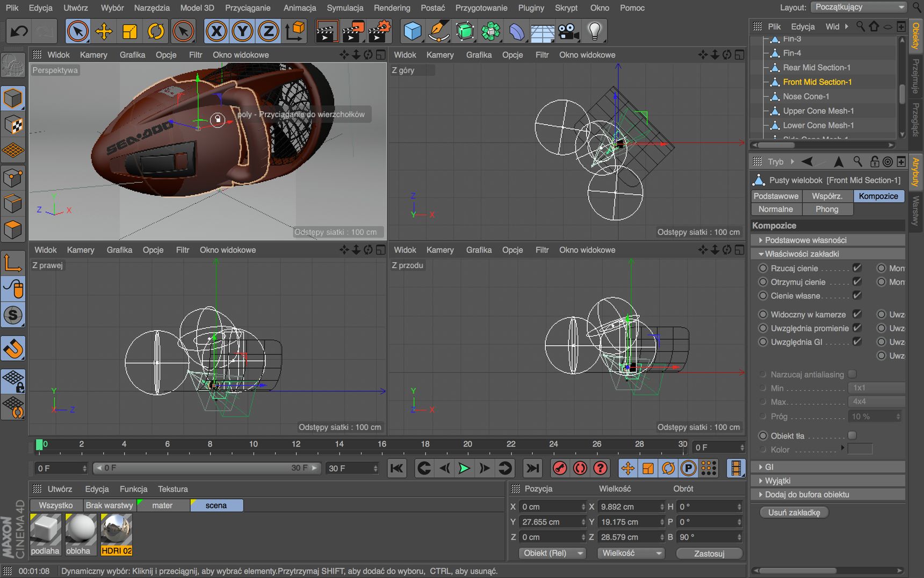924x578 pixels.
Task: Add a blue cube primitive
Action: click(x=413, y=31)
